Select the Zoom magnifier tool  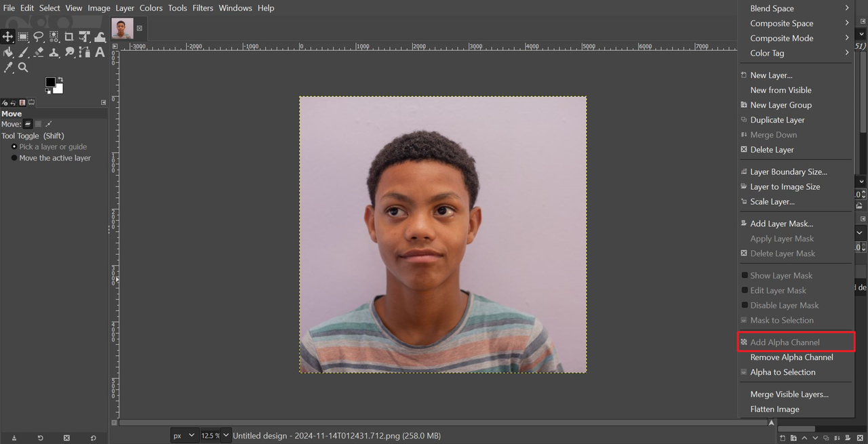click(x=23, y=67)
